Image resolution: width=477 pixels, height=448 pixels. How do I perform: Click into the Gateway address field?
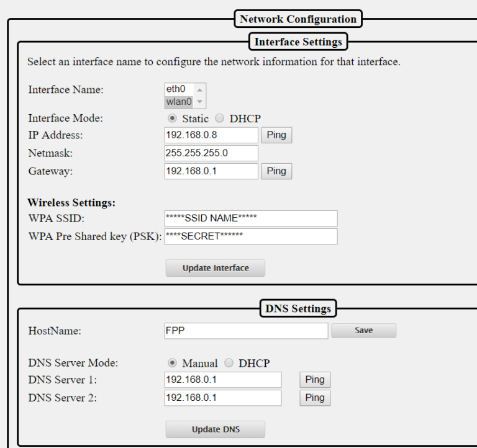point(211,171)
